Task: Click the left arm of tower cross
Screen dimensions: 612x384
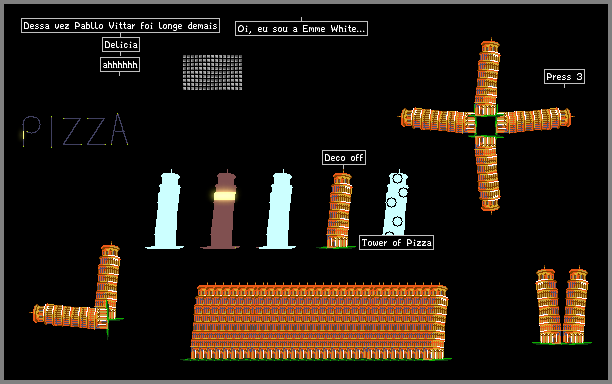Action: point(438,120)
